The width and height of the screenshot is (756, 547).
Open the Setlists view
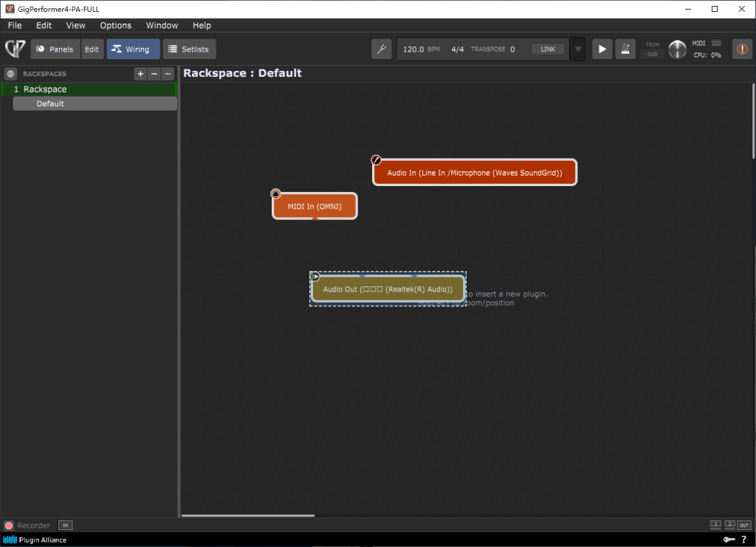[190, 49]
